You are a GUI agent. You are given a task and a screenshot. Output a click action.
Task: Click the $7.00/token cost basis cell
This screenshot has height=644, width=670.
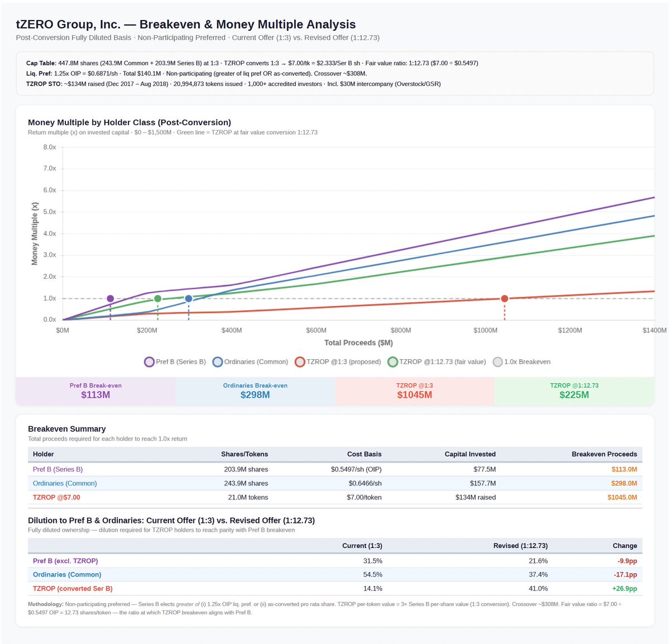click(364, 497)
